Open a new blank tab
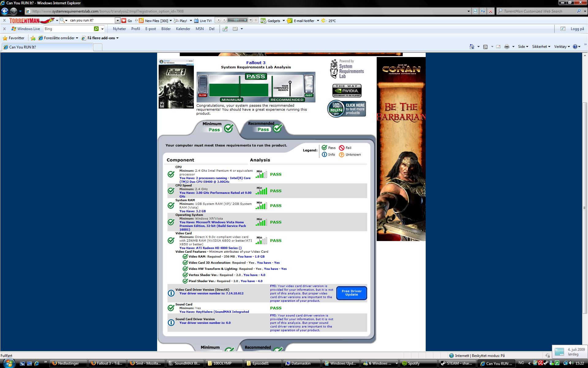The width and height of the screenshot is (588, 368). [x=97, y=47]
